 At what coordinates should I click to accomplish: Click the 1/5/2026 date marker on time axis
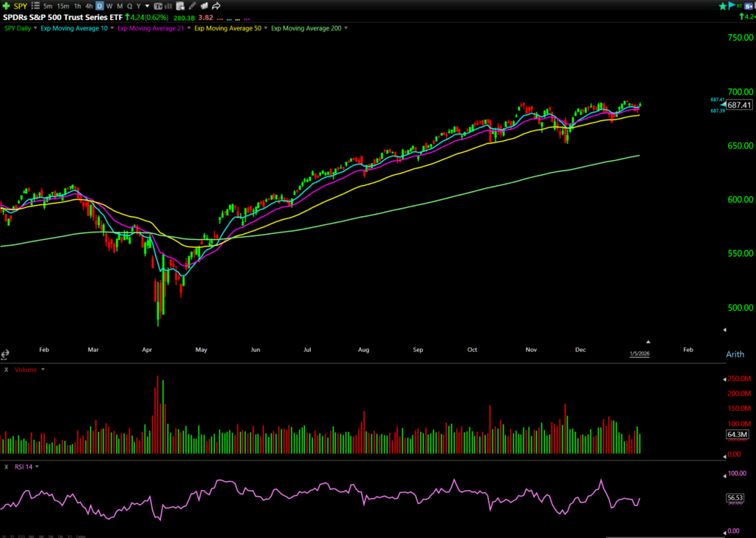coord(639,354)
